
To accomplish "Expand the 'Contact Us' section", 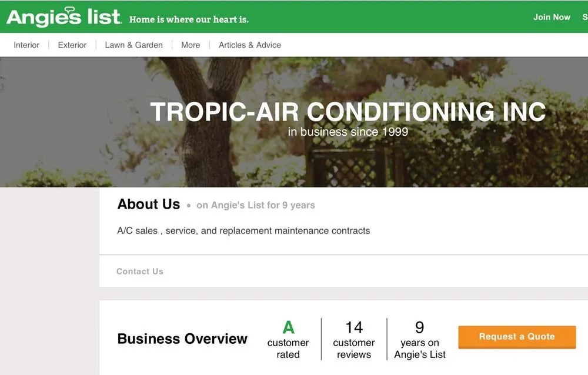I will click(139, 271).
